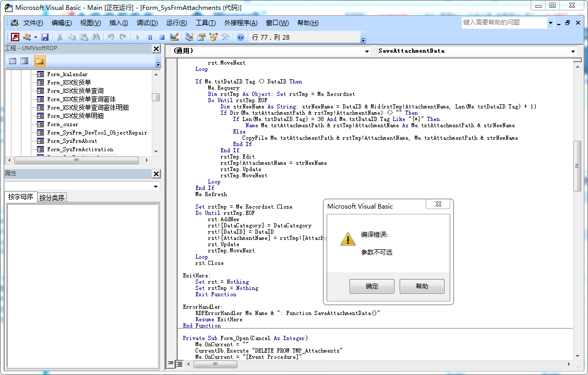The image size is (588, 375).
Task: Click 确定 in the compile error dialog
Action: (x=371, y=286)
